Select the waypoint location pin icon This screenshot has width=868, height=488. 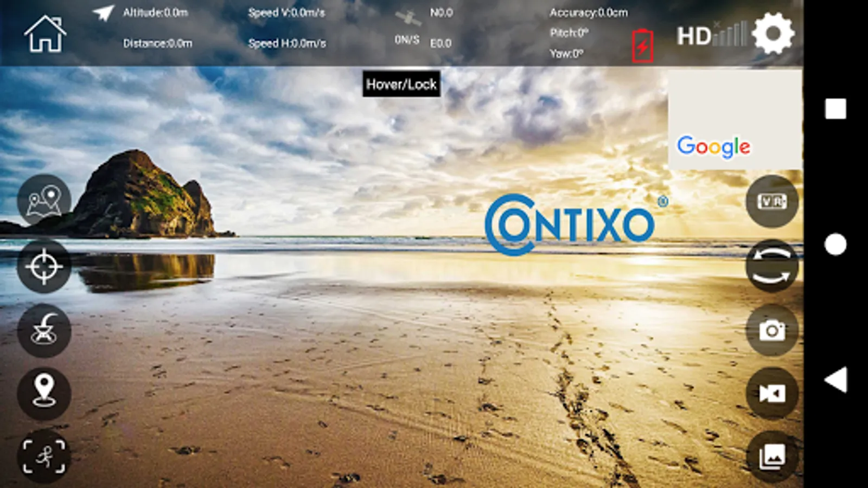click(44, 393)
